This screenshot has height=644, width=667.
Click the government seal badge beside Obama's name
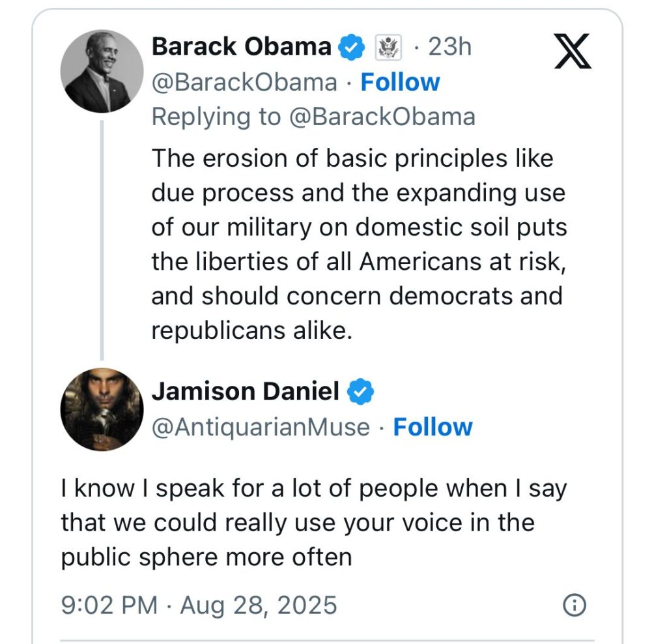click(x=389, y=48)
